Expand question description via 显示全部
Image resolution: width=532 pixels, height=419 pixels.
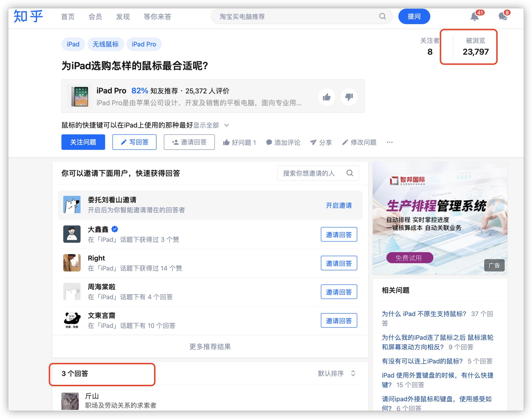pyautogui.click(x=211, y=125)
